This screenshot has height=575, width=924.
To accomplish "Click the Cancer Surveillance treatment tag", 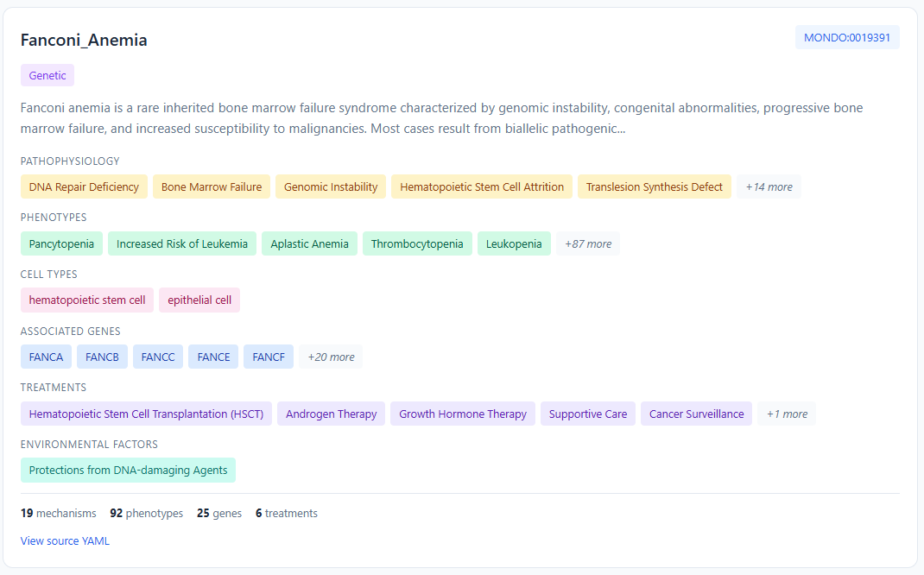I will (697, 414).
